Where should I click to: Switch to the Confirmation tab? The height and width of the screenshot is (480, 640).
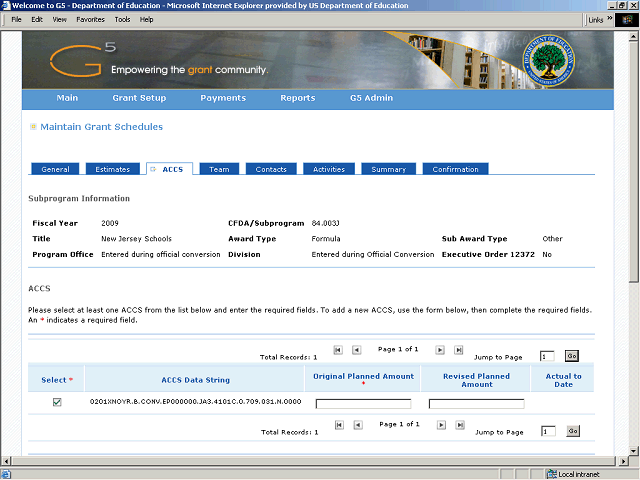click(456, 169)
